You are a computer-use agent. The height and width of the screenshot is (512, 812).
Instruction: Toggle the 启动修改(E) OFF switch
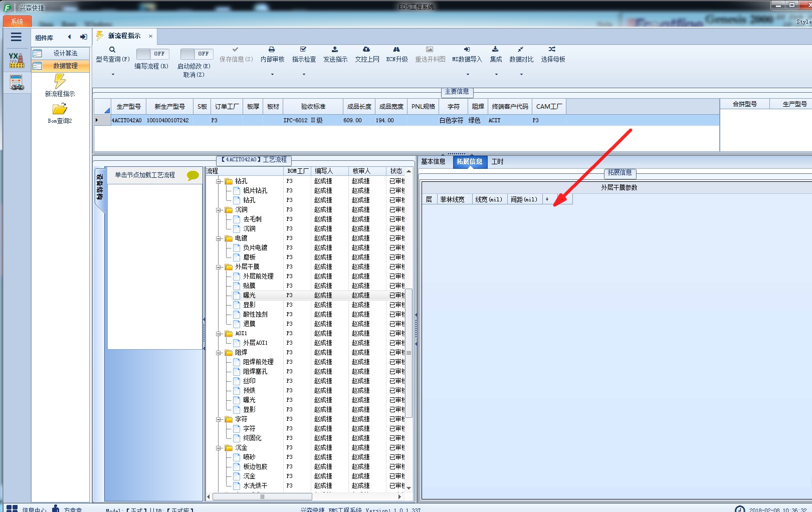click(196, 54)
